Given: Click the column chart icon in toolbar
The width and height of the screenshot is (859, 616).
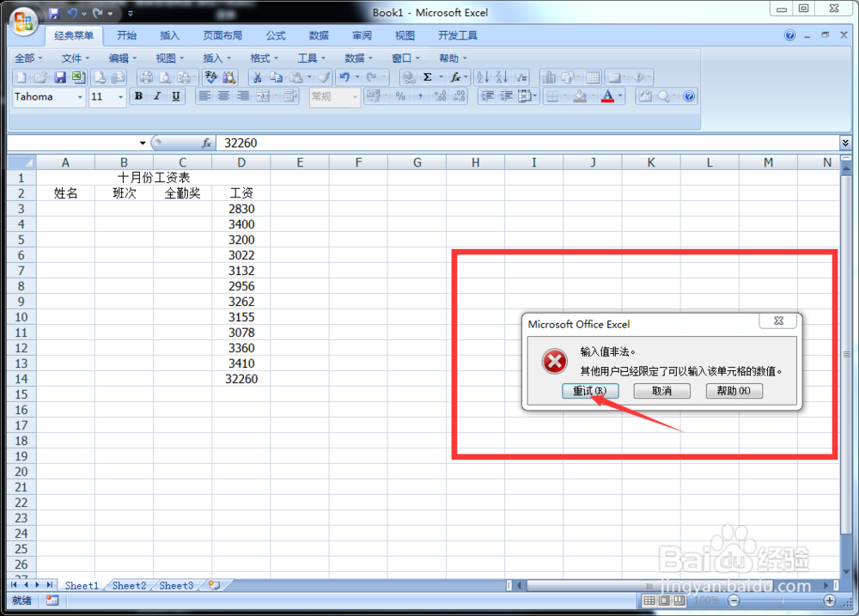Looking at the screenshot, I should point(548,77).
